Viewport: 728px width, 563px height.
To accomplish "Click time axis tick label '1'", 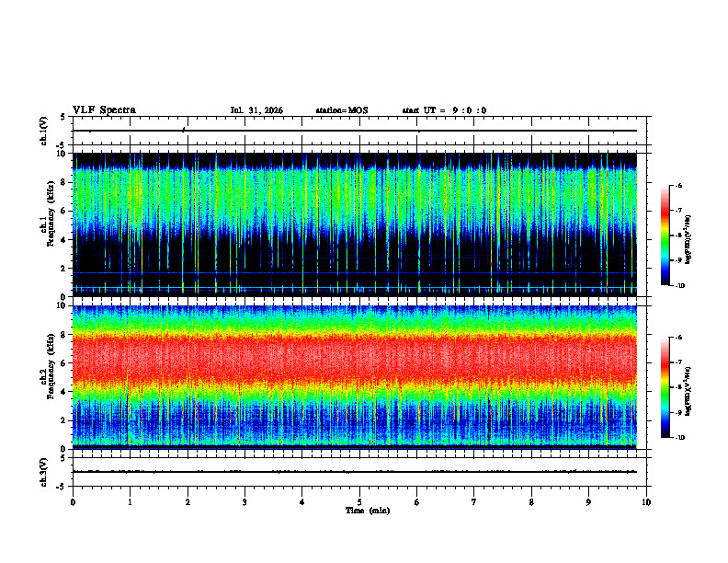I will click(130, 502).
